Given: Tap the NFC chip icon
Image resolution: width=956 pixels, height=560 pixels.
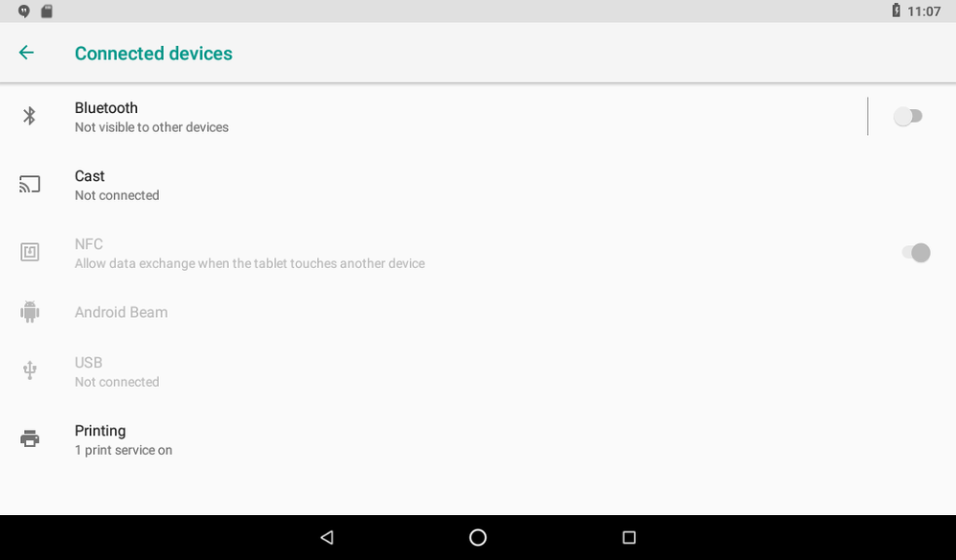Looking at the screenshot, I should (x=30, y=252).
